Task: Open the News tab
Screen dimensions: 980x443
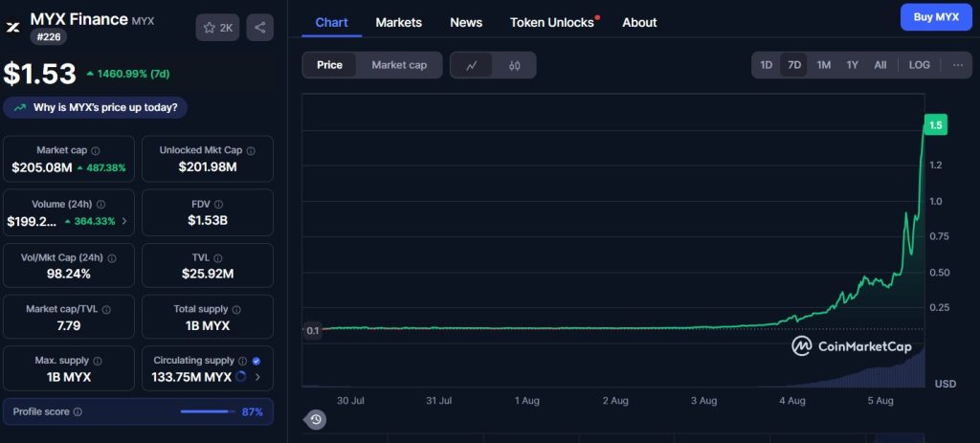Action: point(466,23)
